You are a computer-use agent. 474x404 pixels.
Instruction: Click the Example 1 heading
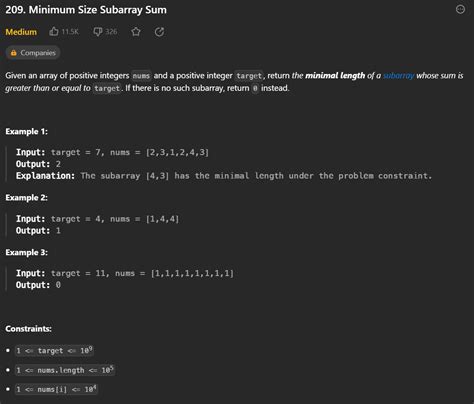coord(26,132)
